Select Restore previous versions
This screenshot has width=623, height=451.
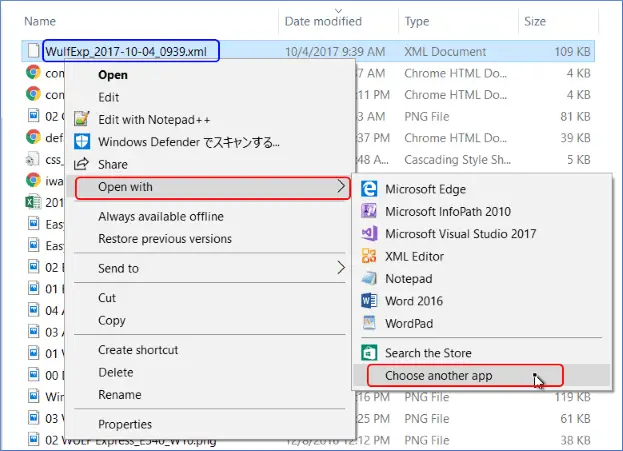[165, 238]
